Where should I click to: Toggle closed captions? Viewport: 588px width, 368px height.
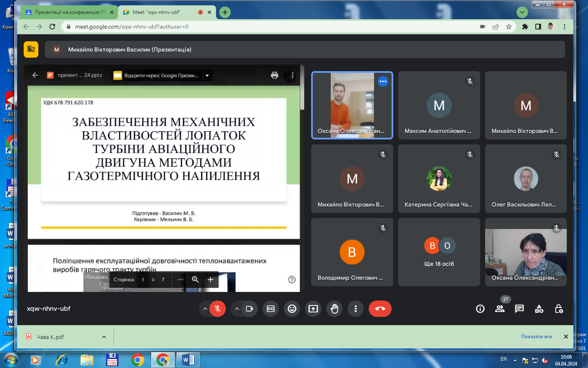pyautogui.click(x=271, y=309)
